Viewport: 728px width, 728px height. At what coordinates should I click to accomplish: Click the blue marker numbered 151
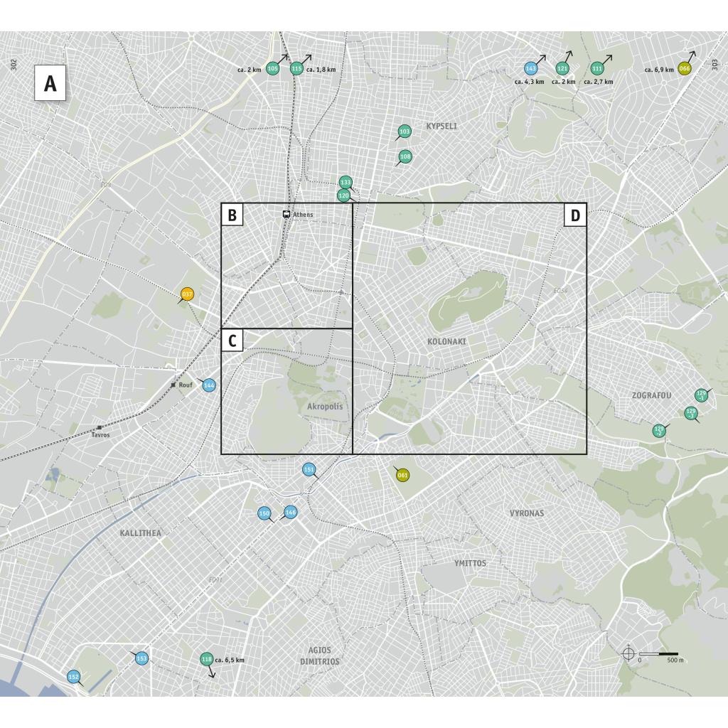[x=309, y=469]
